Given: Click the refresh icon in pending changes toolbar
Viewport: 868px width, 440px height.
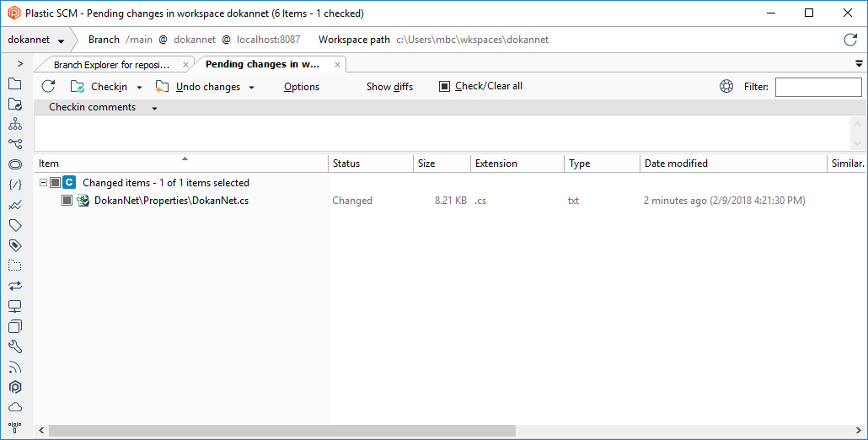Looking at the screenshot, I should 48,86.
